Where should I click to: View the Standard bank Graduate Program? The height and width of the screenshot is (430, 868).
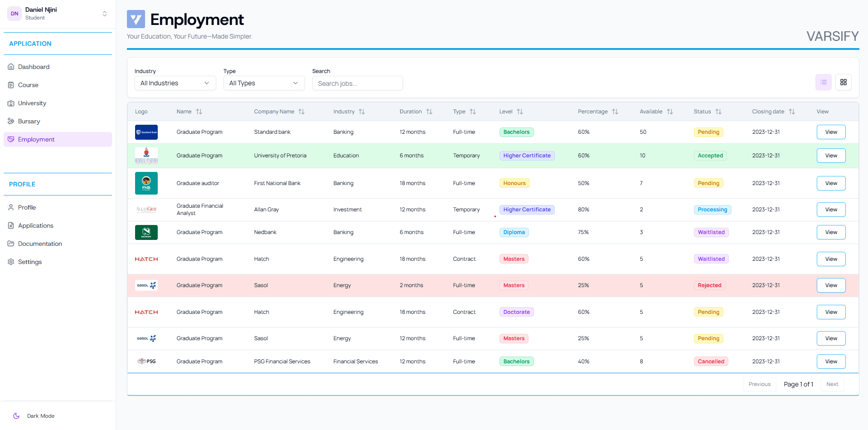(830, 132)
